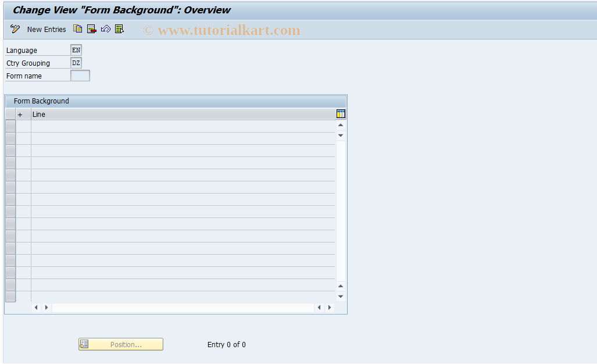Click the Delete row icon
This screenshot has width=597, height=364.
(92, 29)
